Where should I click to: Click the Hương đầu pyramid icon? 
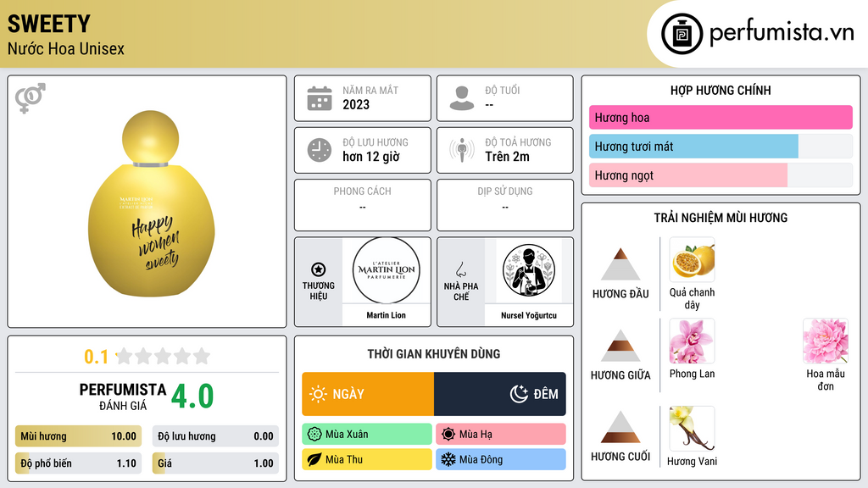pos(620,264)
